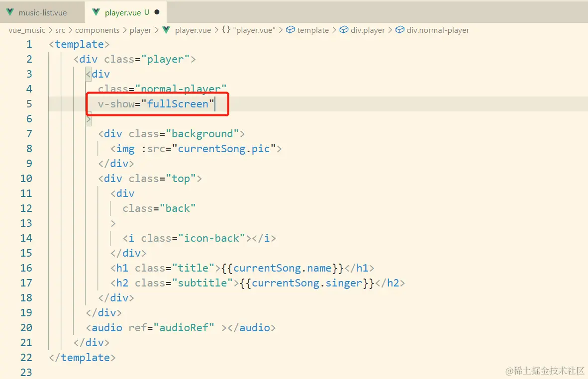This screenshot has width=588, height=379.
Task: Open the div.normal-player breadcrumb symbol
Action: click(438, 30)
